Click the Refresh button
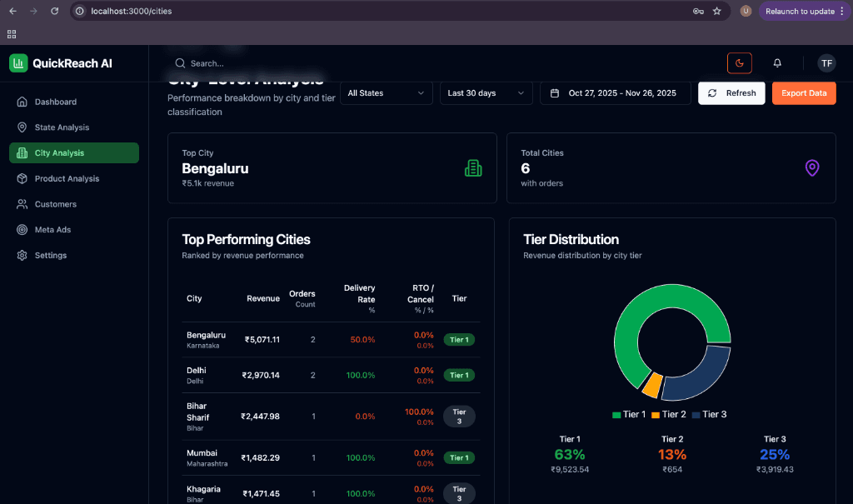The width and height of the screenshot is (853, 504). (731, 93)
